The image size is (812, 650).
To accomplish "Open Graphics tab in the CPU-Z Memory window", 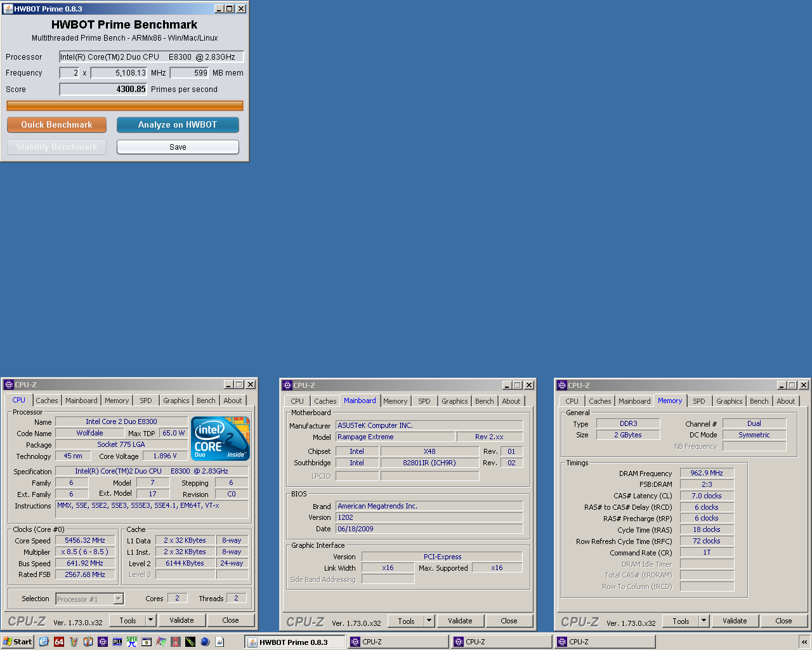I will pyautogui.click(x=730, y=401).
